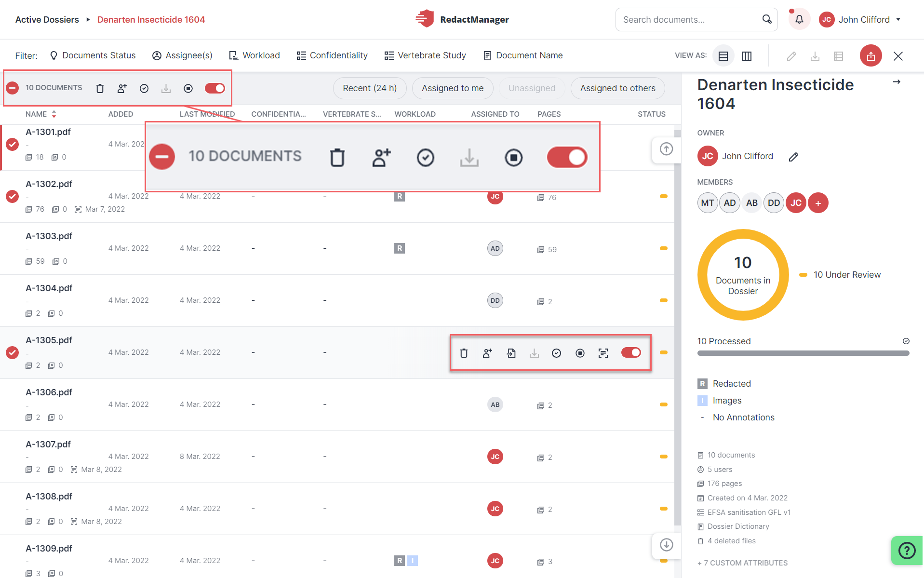The height and width of the screenshot is (579, 924).
Task: Click the download icon in top toolbar
Action: click(815, 56)
